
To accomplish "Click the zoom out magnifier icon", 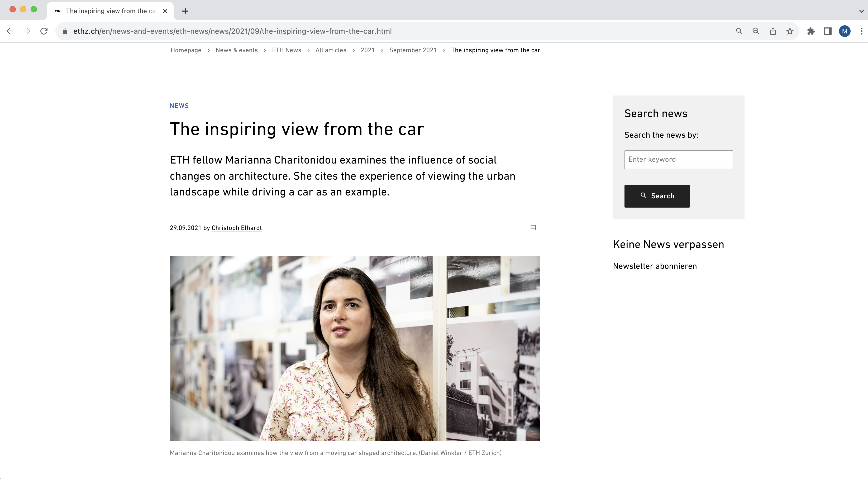I will point(756,31).
